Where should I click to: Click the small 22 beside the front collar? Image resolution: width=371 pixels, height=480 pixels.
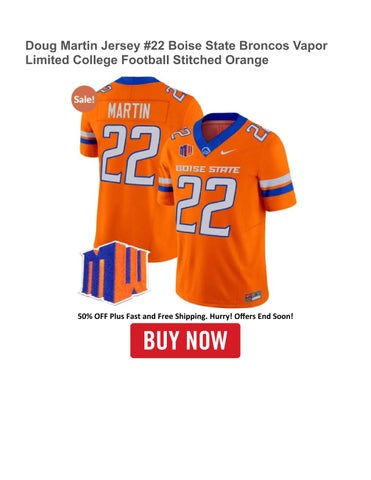pyautogui.click(x=181, y=133)
